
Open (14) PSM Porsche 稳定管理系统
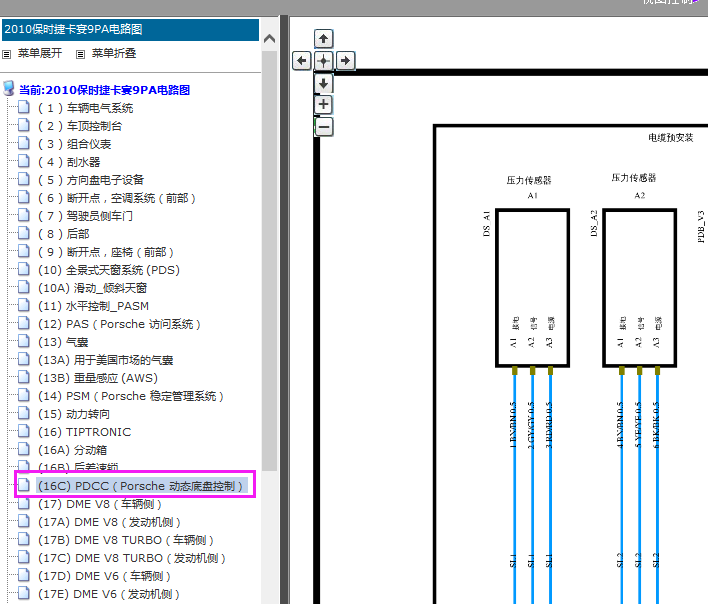coord(131,396)
